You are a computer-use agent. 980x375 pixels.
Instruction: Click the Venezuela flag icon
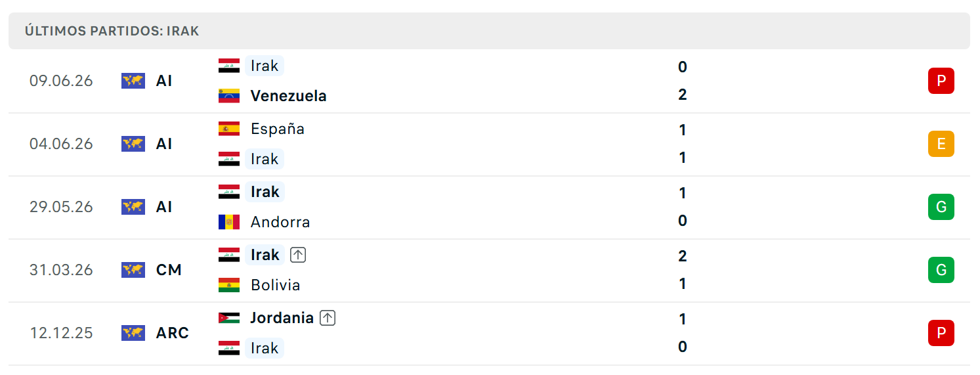click(229, 96)
